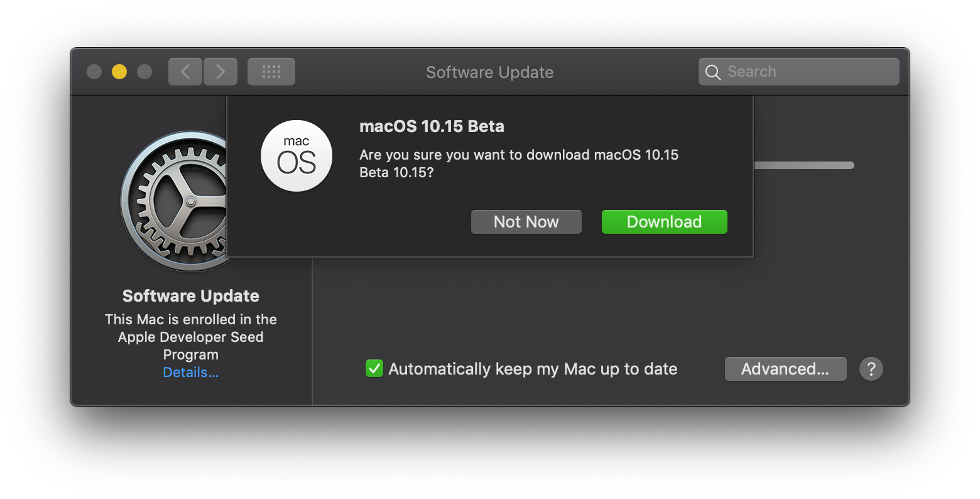
Task: Dismiss the dialog with Not Now
Action: point(526,222)
